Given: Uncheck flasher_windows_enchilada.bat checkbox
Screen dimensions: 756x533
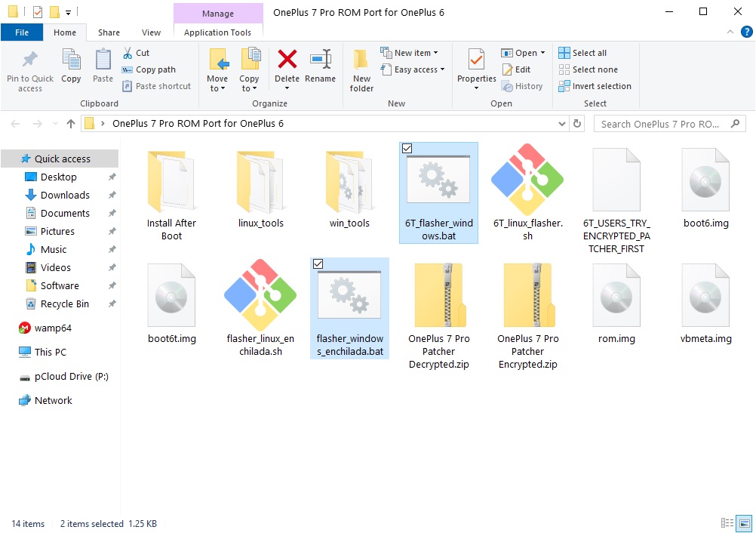Looking at the screenshot, I should (x=318, y=263).
